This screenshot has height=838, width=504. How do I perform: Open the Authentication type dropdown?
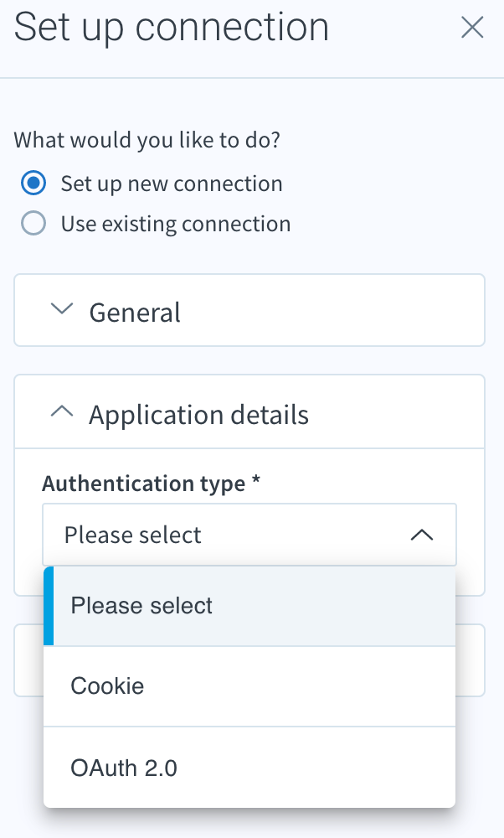click(249, 534)
